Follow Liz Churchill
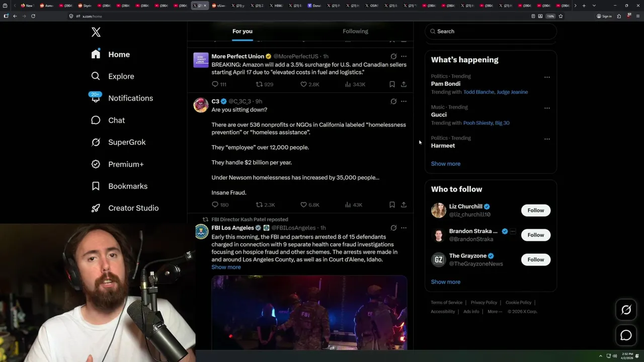Screen dimensions: 644x362 [x=536, y=210]
